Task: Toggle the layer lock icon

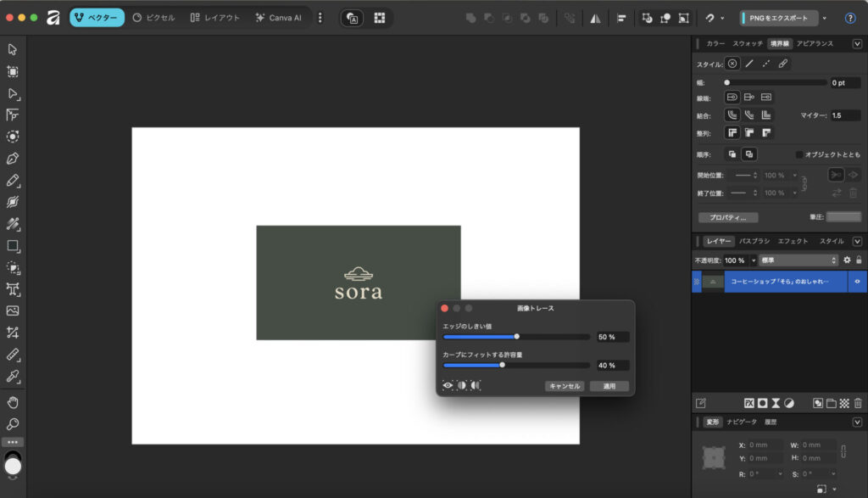Action: (859, 260)
